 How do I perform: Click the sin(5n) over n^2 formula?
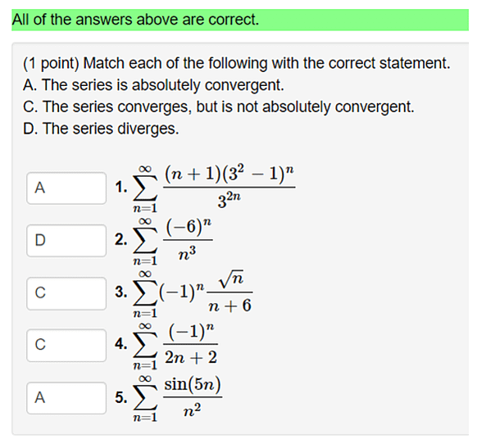point(177,398)
